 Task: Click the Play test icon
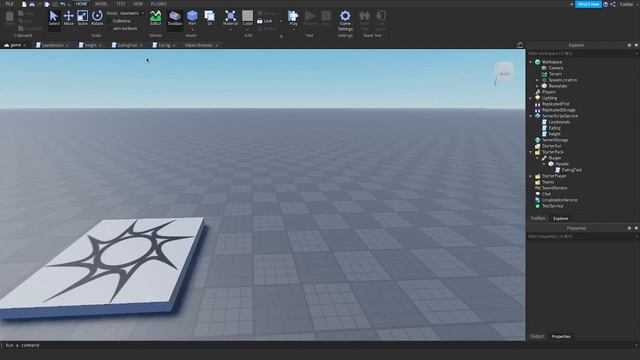coord(293,16)
